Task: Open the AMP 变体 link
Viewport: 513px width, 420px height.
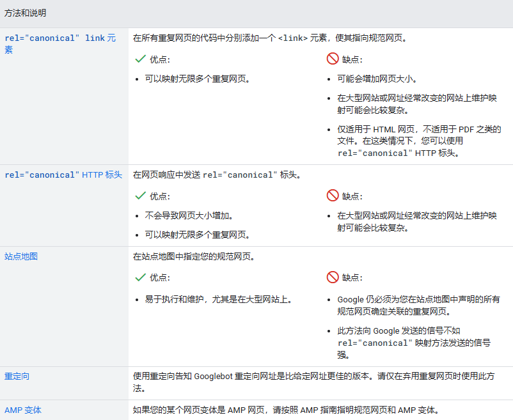Action: pyautogui.click(x=23, y=410)
